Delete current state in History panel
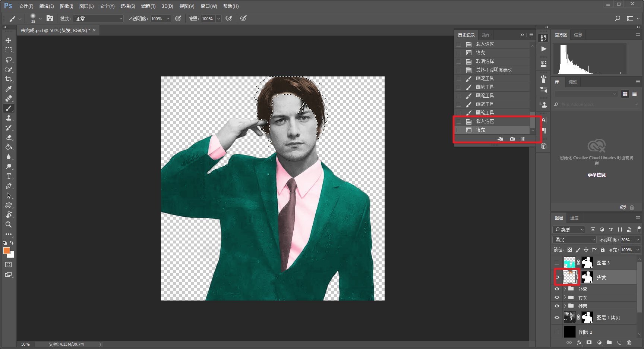 click(523, 139)
